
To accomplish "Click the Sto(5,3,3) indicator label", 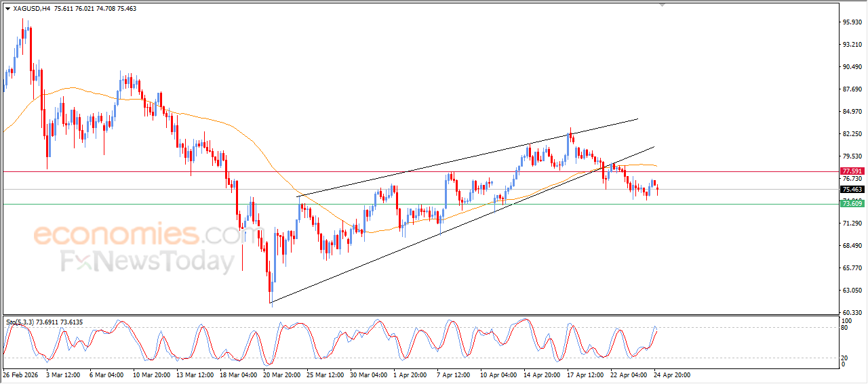I will 20,322.
